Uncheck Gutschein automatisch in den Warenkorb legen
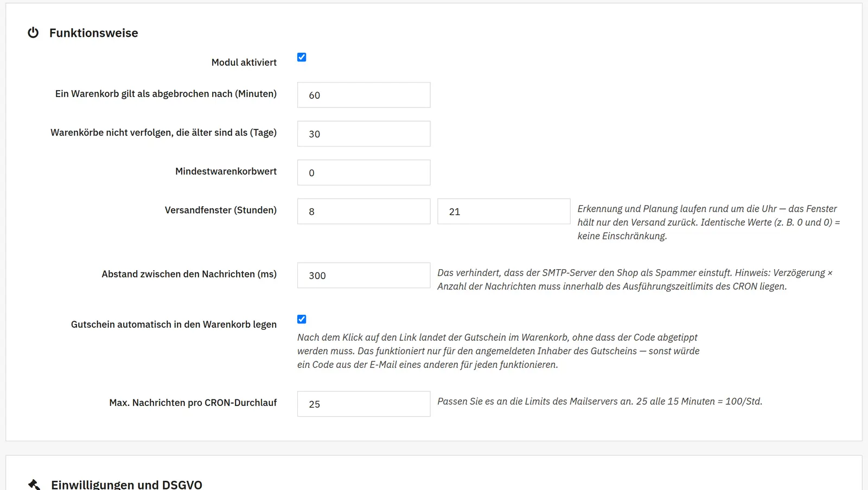868x490 pixels. point(302,319)
